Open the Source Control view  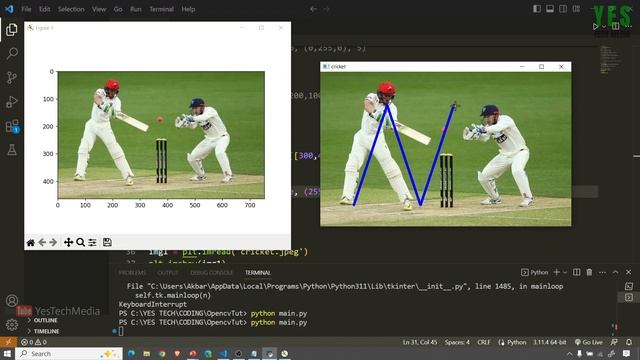click(x=12, y=78)
